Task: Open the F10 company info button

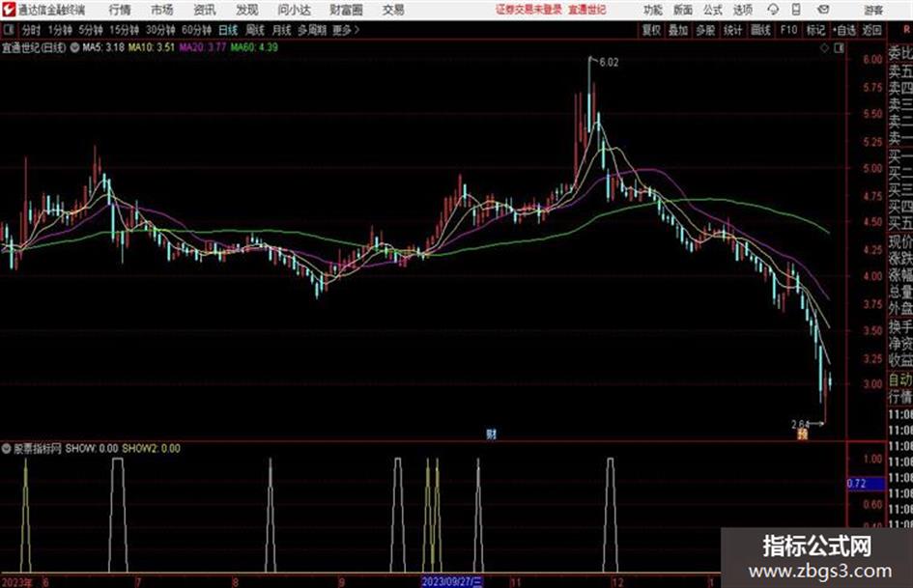Action: (x=789, y=30)
